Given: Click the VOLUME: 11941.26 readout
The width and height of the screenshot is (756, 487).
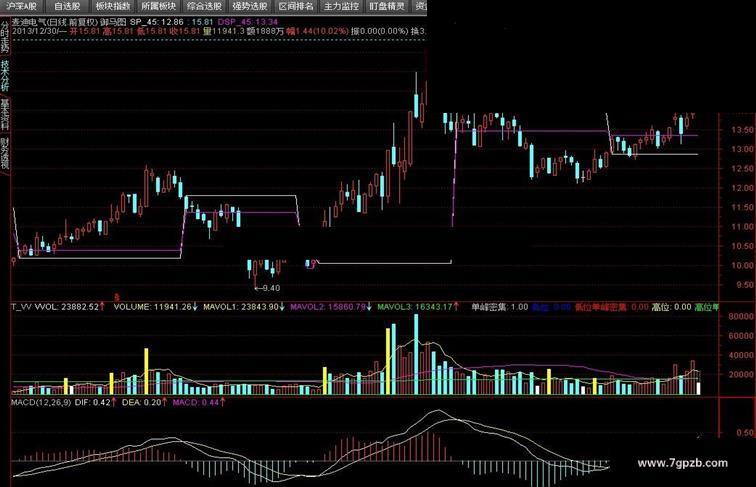Looking at the screenshot, I should coord(152,307).
